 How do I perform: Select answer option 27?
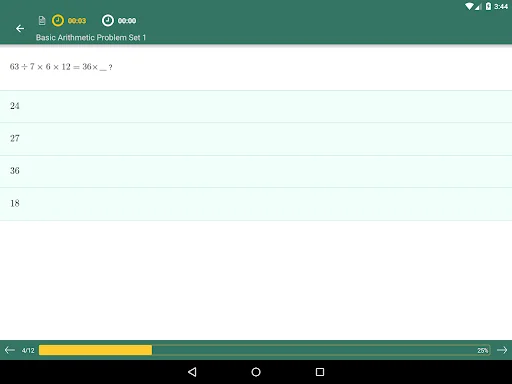pos(256,139)
